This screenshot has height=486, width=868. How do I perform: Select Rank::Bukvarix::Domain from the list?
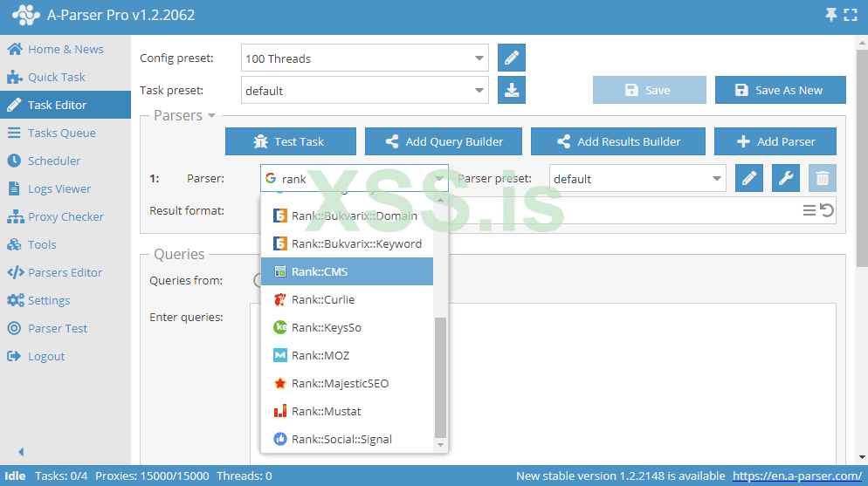(x=347, y=216)
